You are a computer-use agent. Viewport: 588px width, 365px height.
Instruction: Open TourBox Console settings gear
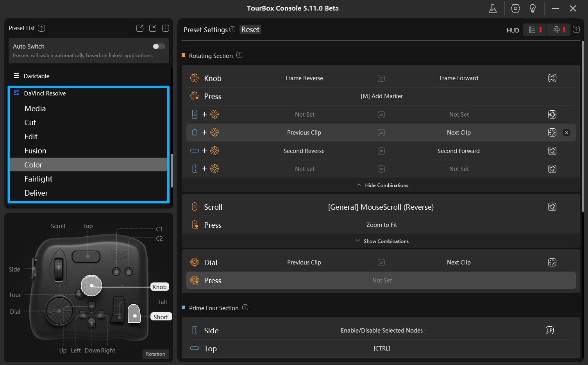click(x=515, y=8)
